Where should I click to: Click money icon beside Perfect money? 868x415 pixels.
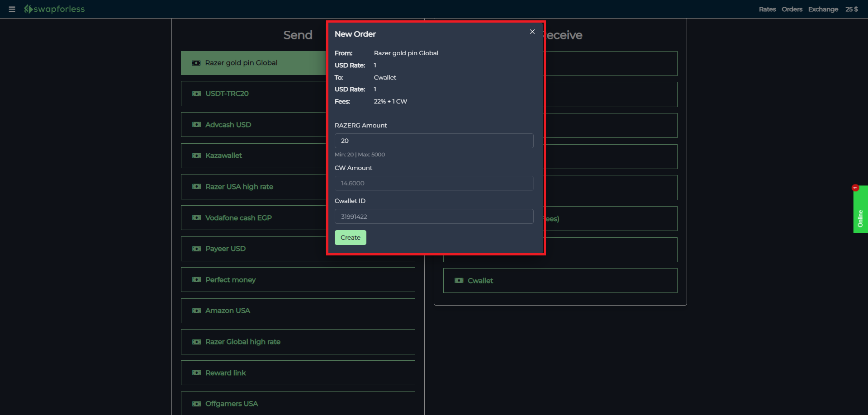coord(197,280)
